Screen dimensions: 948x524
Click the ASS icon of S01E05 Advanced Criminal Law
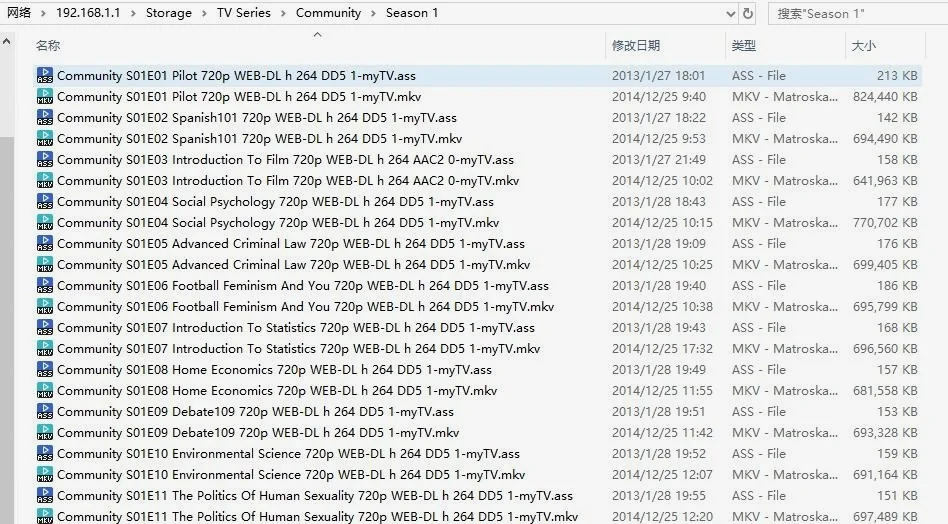pos(45,244)
